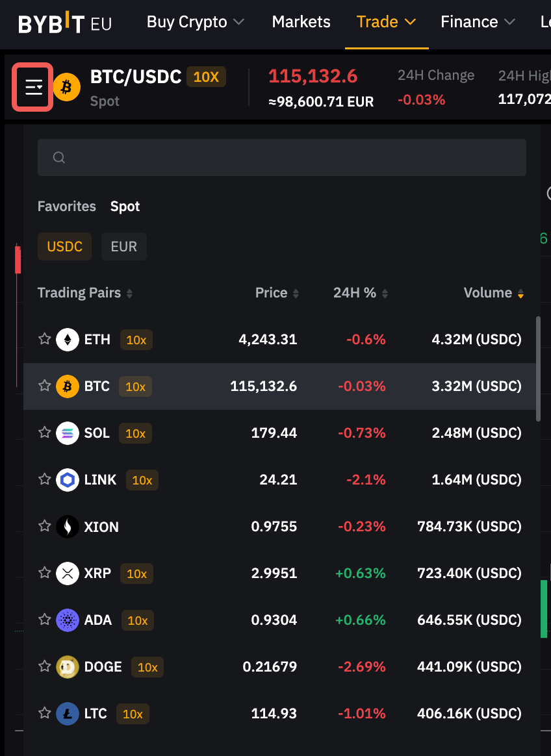Click the search magnifier icon
The height and width of the screenshot is (756, 551).
(x=59, y=158)
